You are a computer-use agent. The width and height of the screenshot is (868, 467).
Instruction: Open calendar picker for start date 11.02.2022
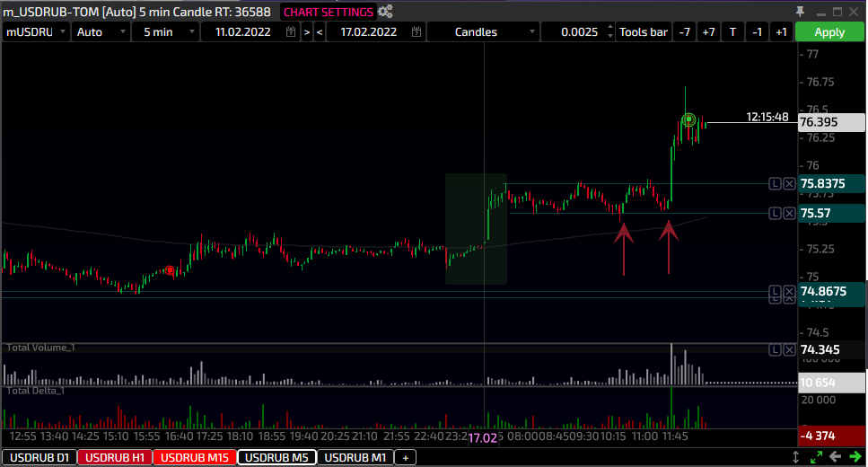(290, 31)
